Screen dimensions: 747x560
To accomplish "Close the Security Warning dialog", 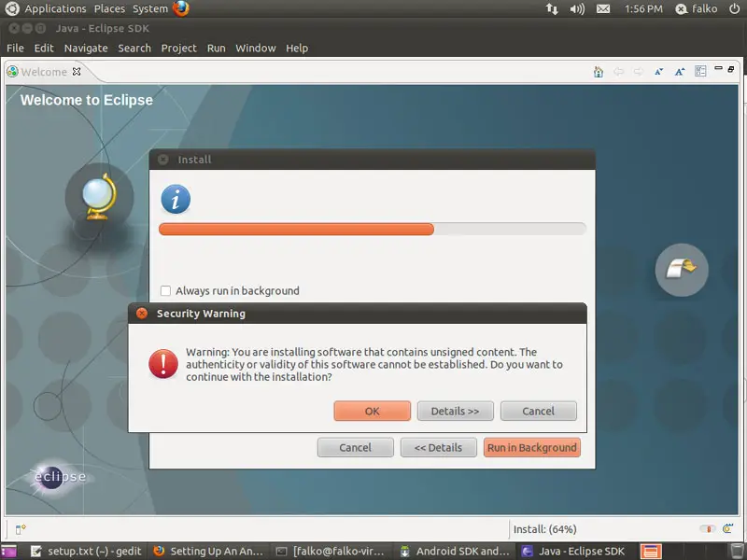I will [x=142, y=314].
